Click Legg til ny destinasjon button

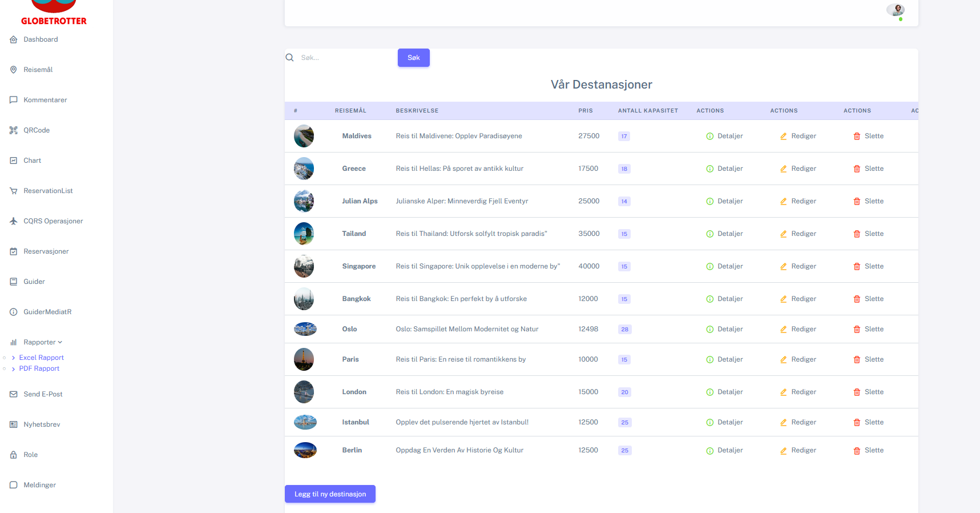[330, 494]
